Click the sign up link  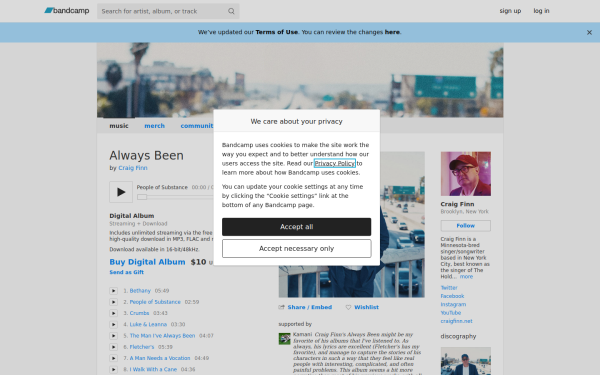tap(510, 11)
